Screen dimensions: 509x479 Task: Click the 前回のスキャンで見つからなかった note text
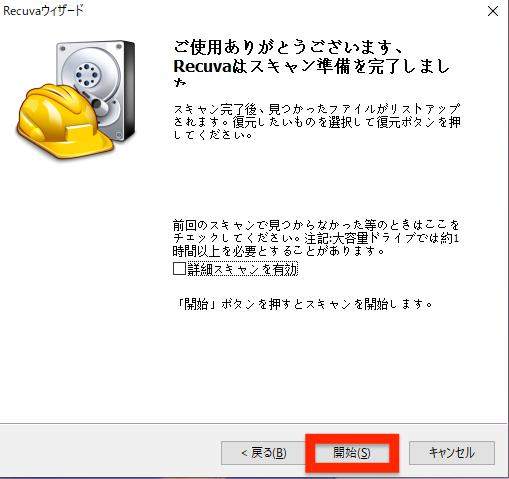[316, 226]
